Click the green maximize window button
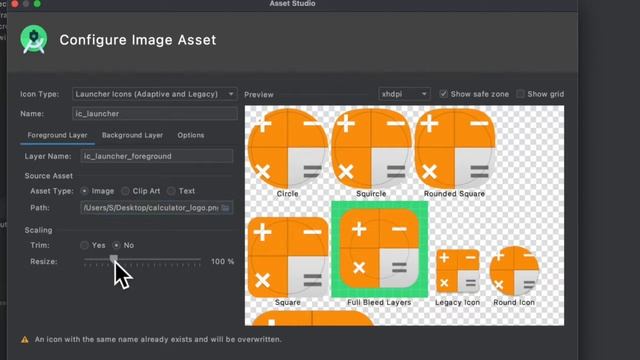 [37, 4]
